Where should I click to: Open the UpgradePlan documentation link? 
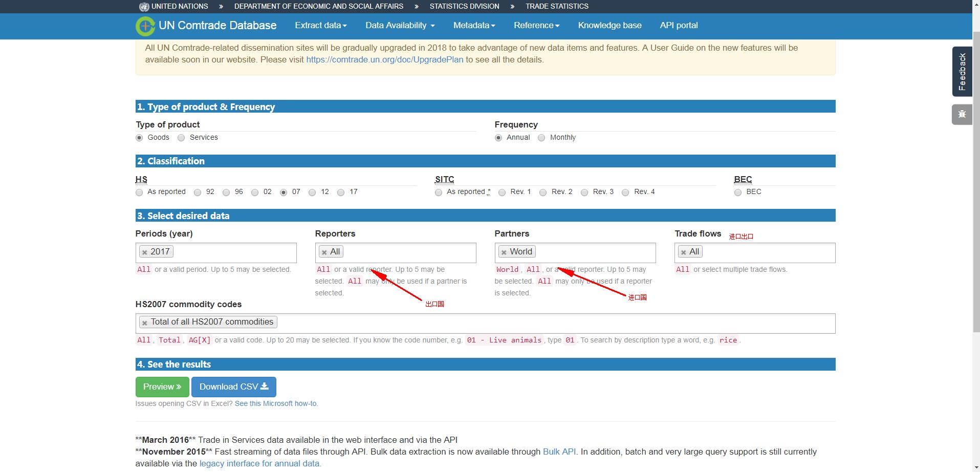tap(385, 60)
